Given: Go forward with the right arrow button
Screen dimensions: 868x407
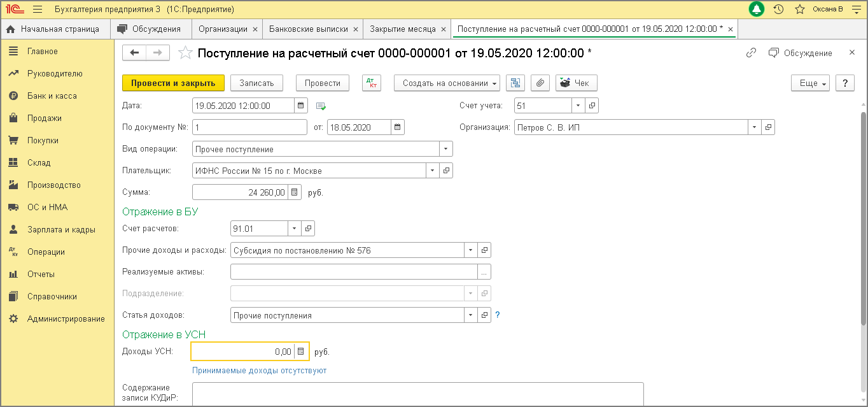Looking at the screenshot, I should 158,53.
